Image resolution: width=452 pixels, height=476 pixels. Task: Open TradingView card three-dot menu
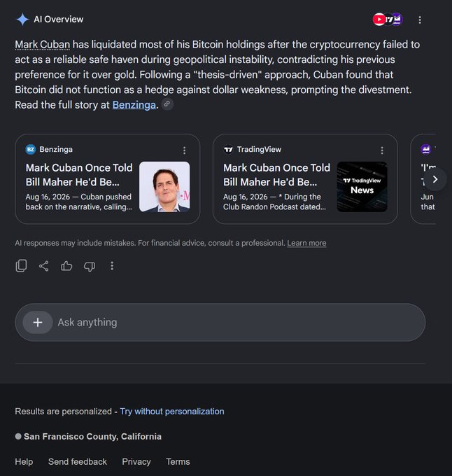(382, 150)
